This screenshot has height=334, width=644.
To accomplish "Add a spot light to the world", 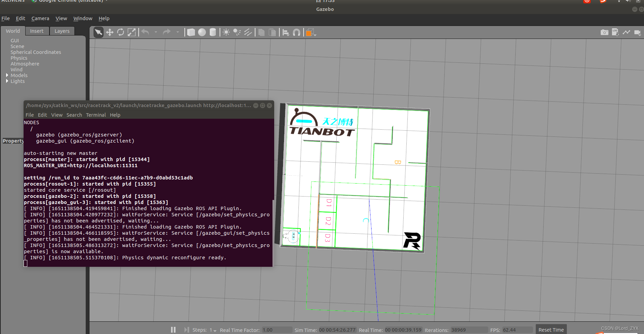I will 237,32.
